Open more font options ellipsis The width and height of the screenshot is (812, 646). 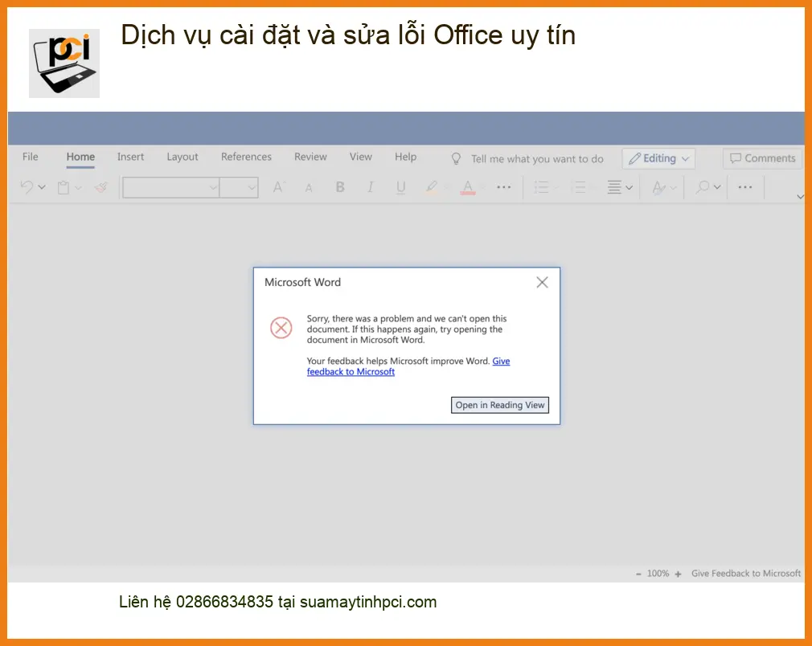(x=504, y=187)
